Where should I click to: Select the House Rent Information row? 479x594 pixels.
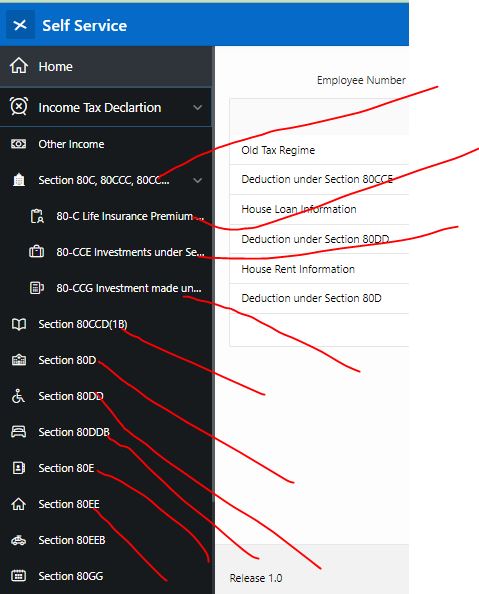(319, 269)
